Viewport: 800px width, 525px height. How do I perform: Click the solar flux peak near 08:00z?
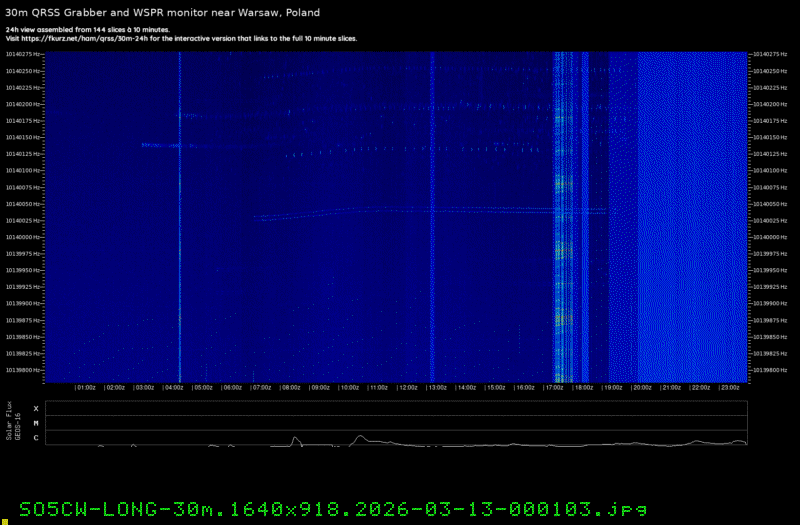click(x=295, y=438)
